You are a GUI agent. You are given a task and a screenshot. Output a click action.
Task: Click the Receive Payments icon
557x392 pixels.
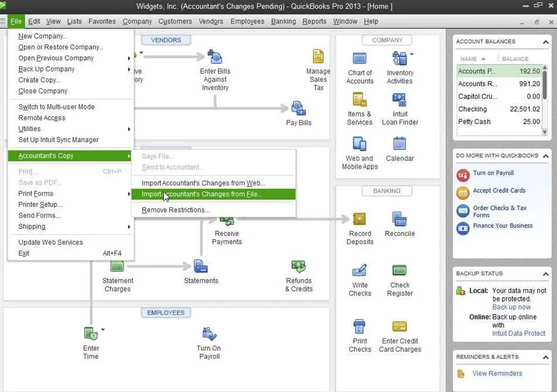(x=226, y=222)
